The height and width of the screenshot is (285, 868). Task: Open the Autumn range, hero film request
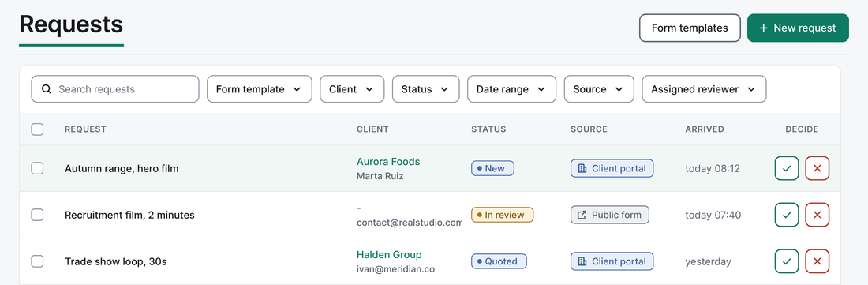click(122, 169)
